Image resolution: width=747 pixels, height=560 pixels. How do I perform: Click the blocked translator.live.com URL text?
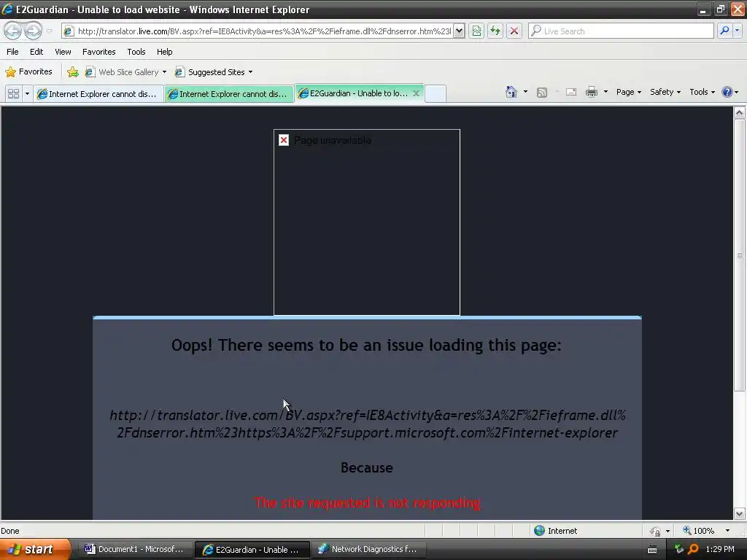click(x=368, y=424)
